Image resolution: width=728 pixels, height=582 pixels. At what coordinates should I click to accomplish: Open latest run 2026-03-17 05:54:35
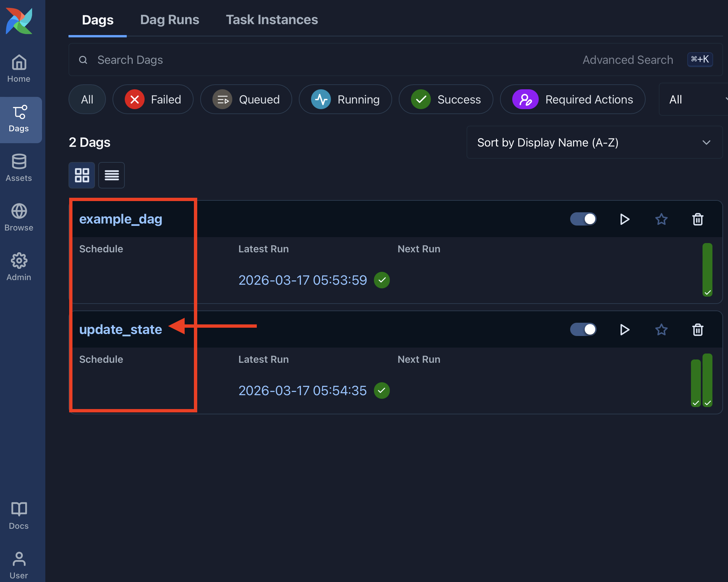pos(302,391)
